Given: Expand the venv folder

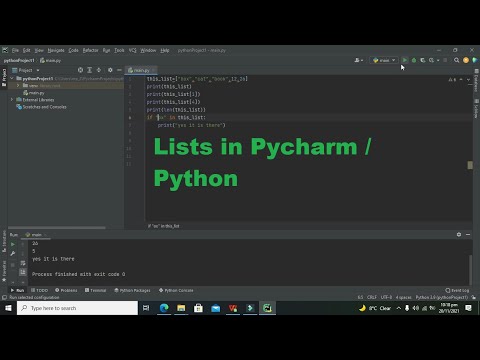Looking at the screenshot, I should (x=18, y=86).
